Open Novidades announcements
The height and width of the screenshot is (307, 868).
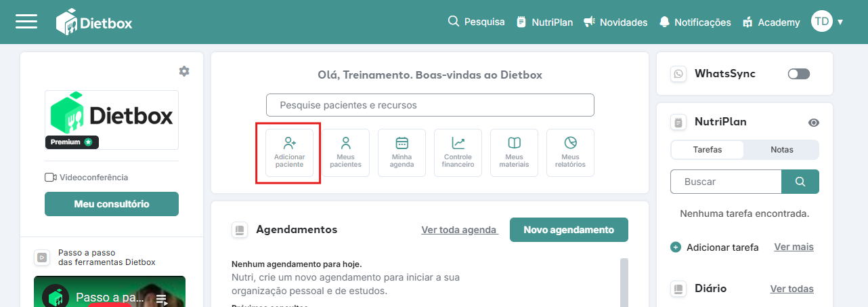pyautogui.click(x=615, y=22)
